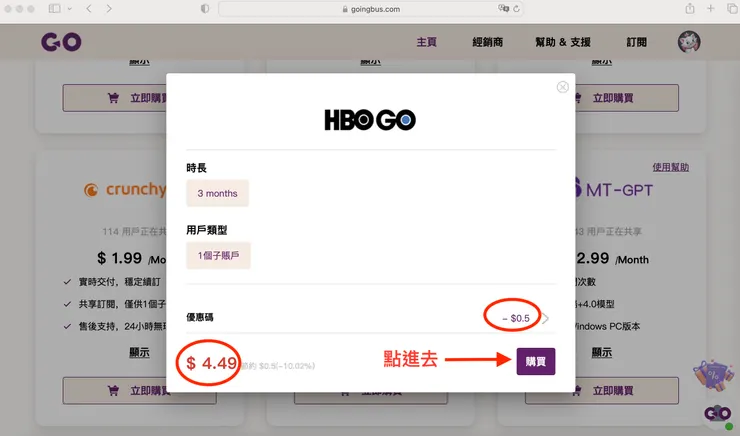Click Safari translate icon in address bar

tap(503, 8)
